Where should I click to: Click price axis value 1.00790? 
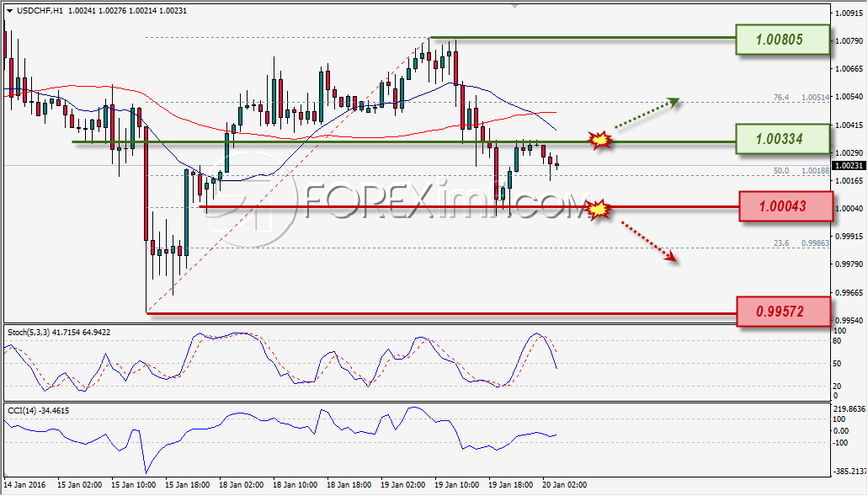[849, 41]
